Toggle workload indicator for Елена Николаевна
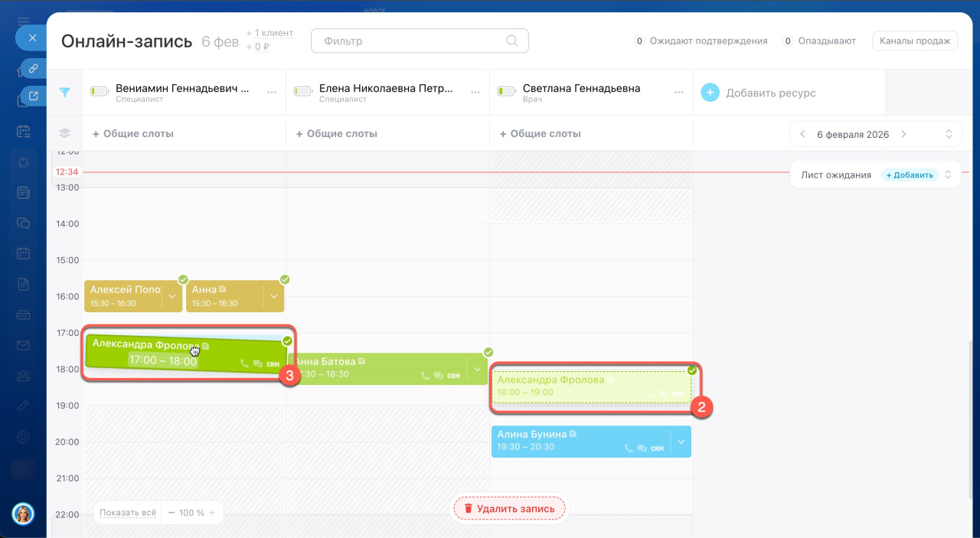The width and height of the screenshot is (980, 538). click(303, 92)
